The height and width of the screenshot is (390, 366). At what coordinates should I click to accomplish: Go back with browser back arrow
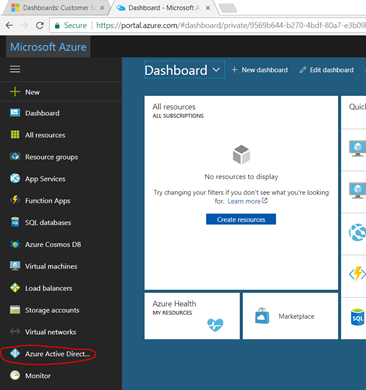coord(10,25)
